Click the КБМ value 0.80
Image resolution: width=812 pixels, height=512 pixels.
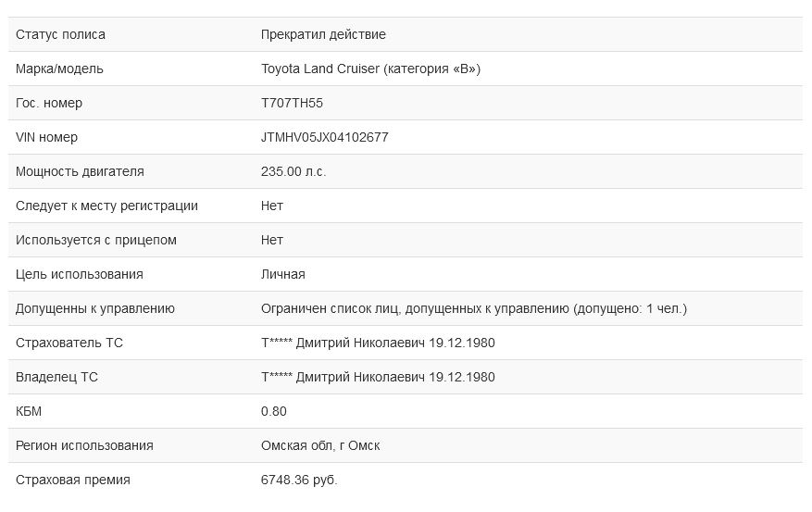pyautogui.click(x=273, y=411)
